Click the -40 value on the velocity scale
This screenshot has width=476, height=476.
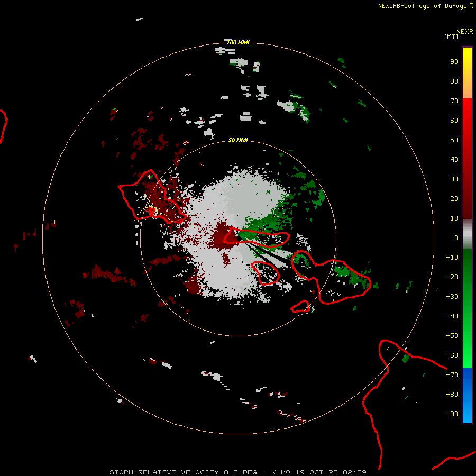pos(452,316)
